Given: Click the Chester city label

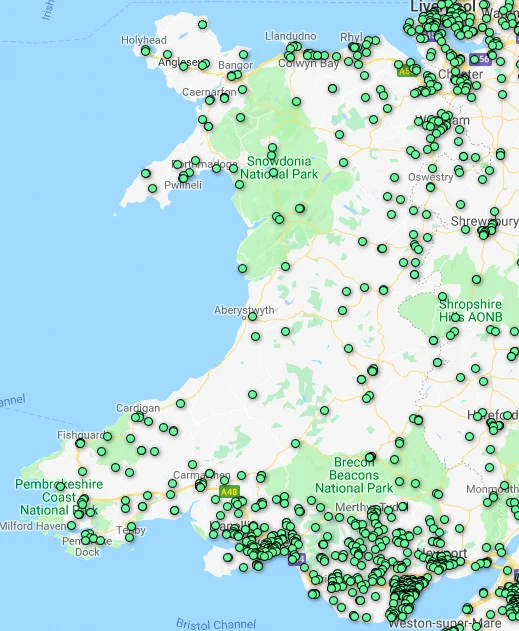Looking at the screenshot, I should (461, 74).
